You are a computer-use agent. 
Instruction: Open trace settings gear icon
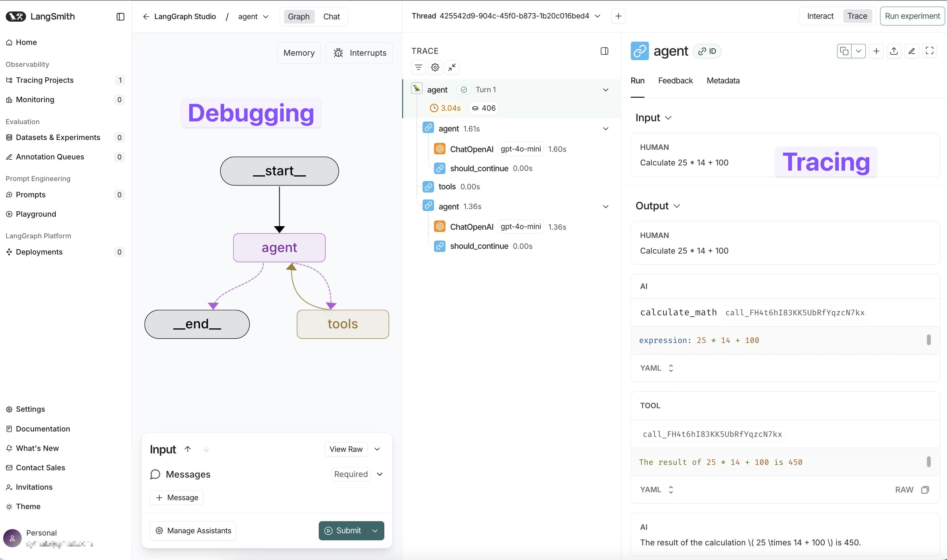[435, 67]
